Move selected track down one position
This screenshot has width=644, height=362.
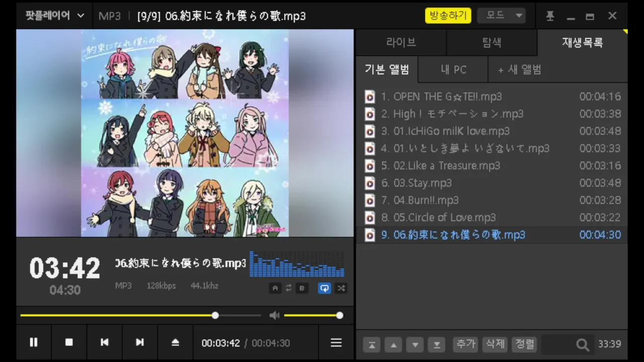[x=415, y=345]
